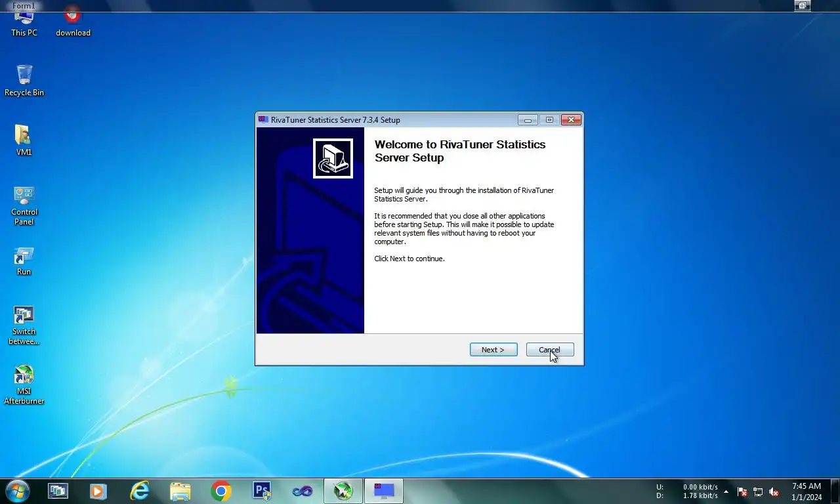The image size is (840, 504).
Task: Click the muted volume tray icon
Action: coord(774,492)
